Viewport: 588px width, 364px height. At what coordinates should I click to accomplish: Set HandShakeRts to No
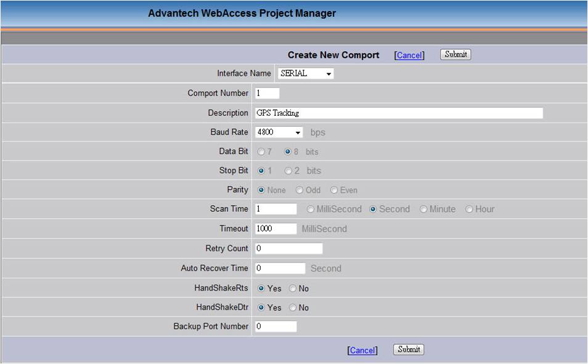tap(293, 288)
